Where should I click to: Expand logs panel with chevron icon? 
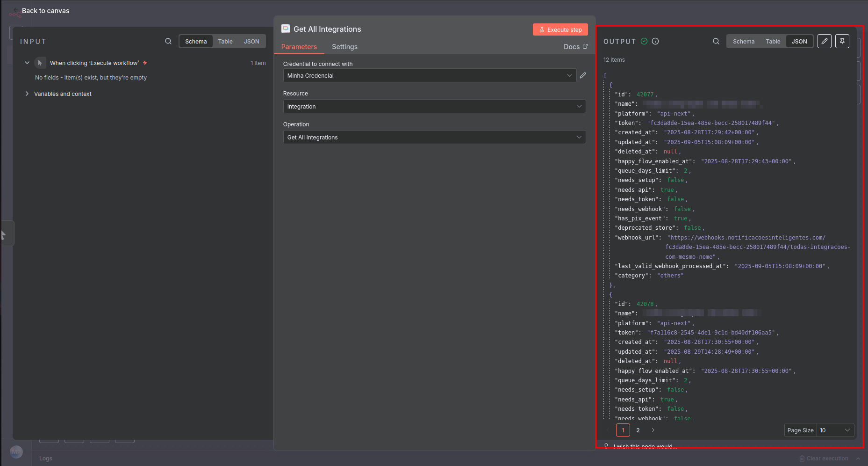click(858, 458)
